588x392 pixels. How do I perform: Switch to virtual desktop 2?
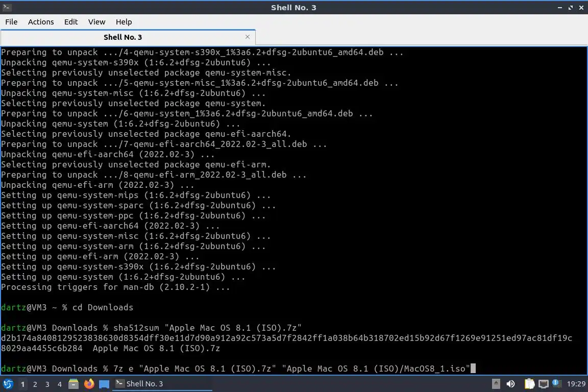coord(35,384)
